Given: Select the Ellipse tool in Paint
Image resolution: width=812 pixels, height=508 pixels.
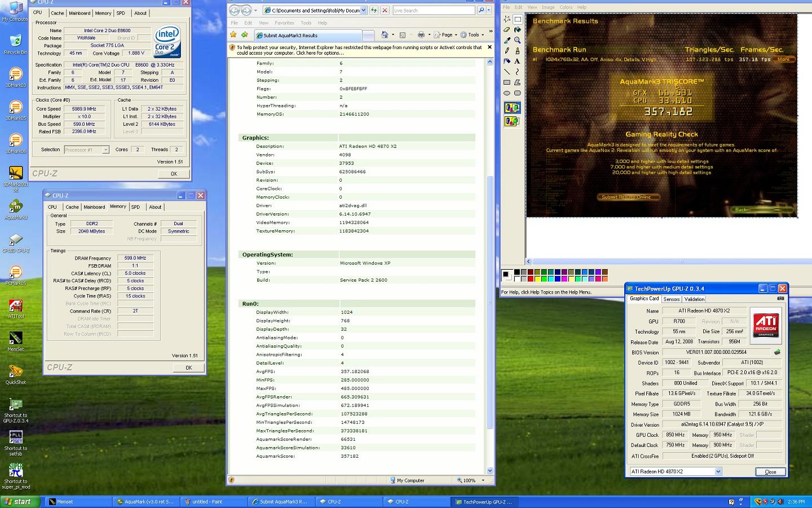Looking at the screenshot, I should coord(507,93).
